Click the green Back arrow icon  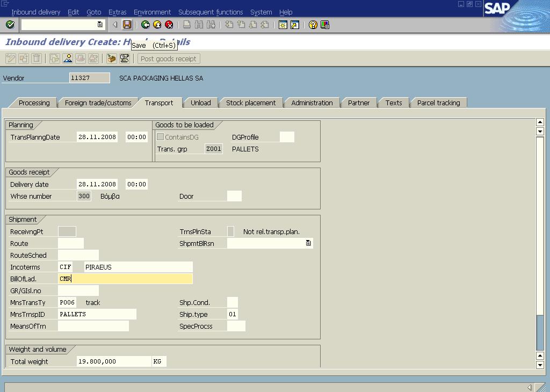pos(145,25)
